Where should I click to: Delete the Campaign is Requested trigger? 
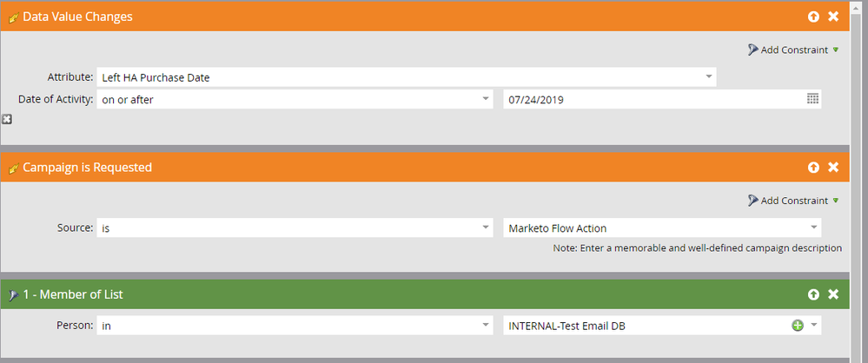coord(833,167)
